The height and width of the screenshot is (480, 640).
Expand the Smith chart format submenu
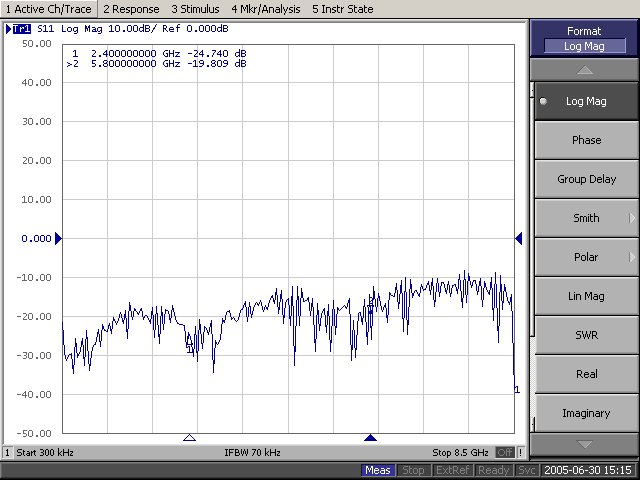pyautogui.click(x=587, y=218)
